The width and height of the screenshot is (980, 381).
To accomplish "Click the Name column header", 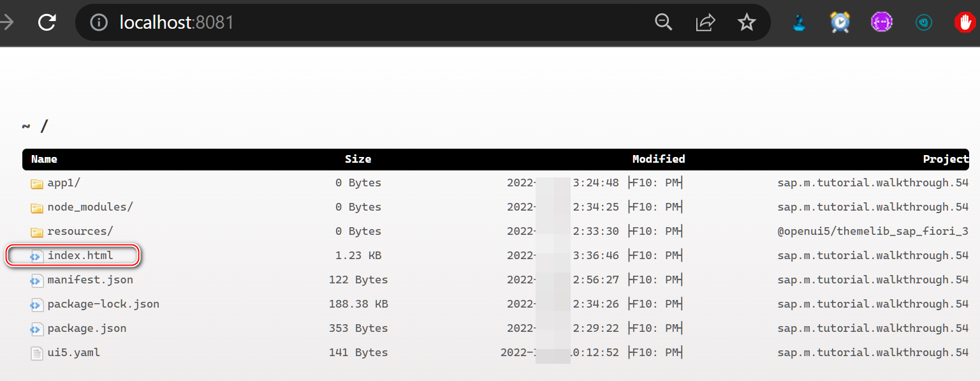I will point(44,159).
